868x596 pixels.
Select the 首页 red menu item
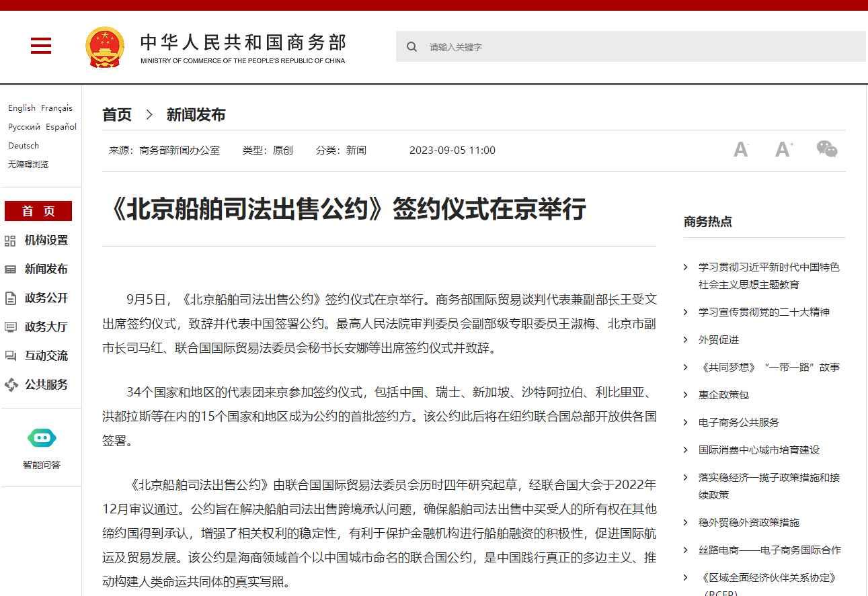pos(38,211)
